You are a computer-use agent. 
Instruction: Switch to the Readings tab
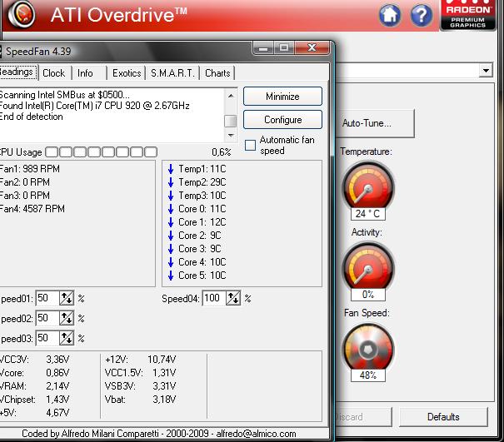pos(17,72)
